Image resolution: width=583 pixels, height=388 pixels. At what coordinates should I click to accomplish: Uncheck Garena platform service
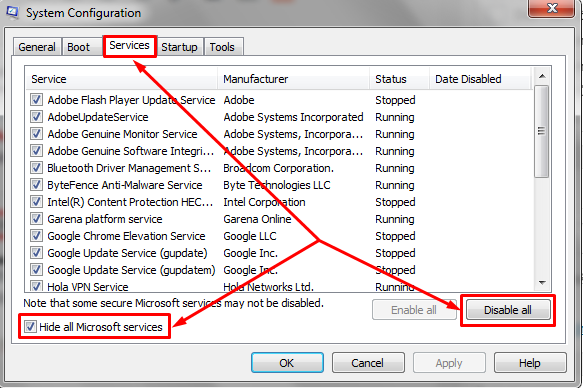[x=36, y=219]
